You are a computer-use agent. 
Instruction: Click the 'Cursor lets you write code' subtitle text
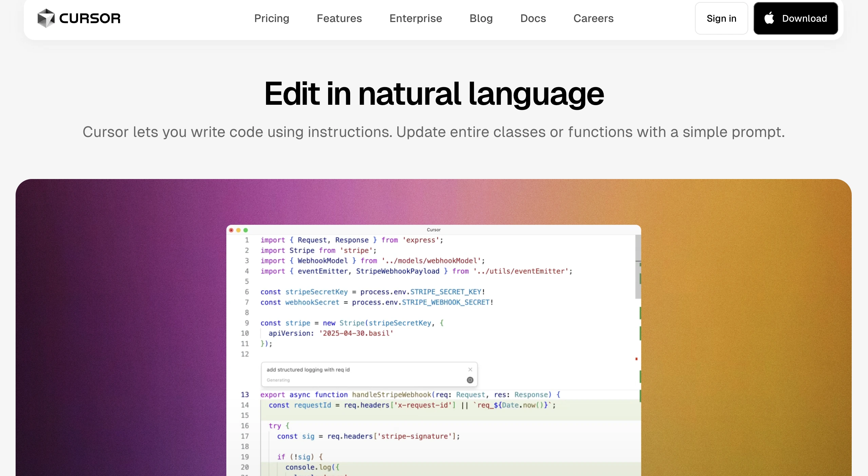pos(434,132)
